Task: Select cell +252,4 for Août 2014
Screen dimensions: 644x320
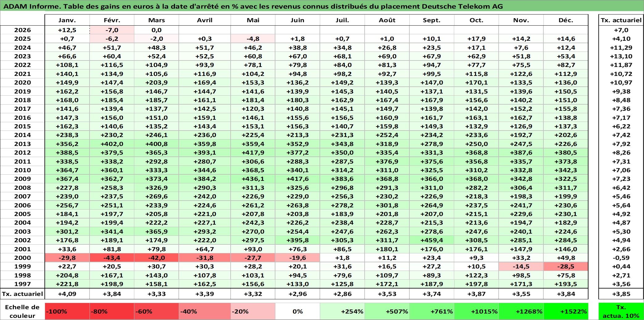Action: (x=387, y=135)
